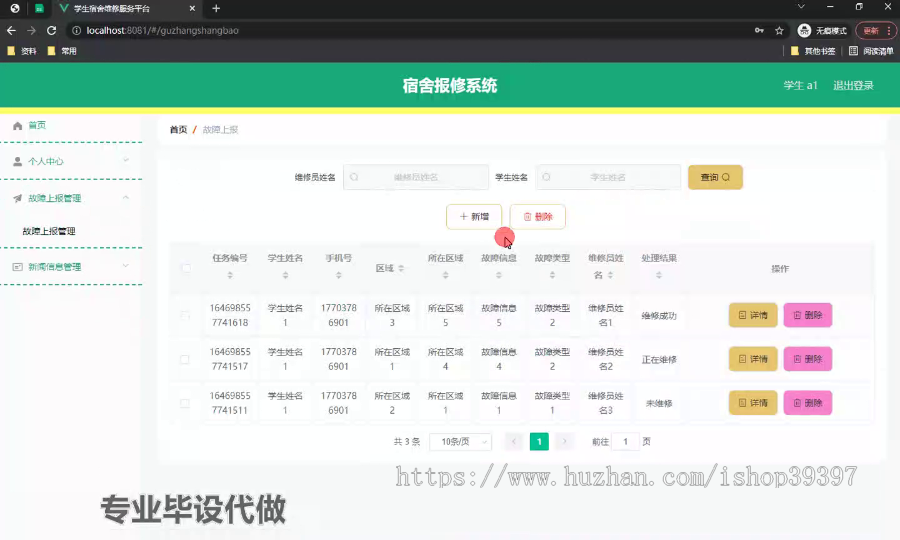Open the 10条/页 page size dropdown

click(460, 441)
